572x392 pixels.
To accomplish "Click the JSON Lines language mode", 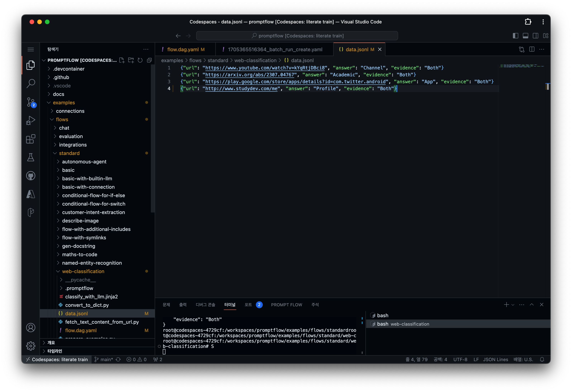I will [495, 359].
